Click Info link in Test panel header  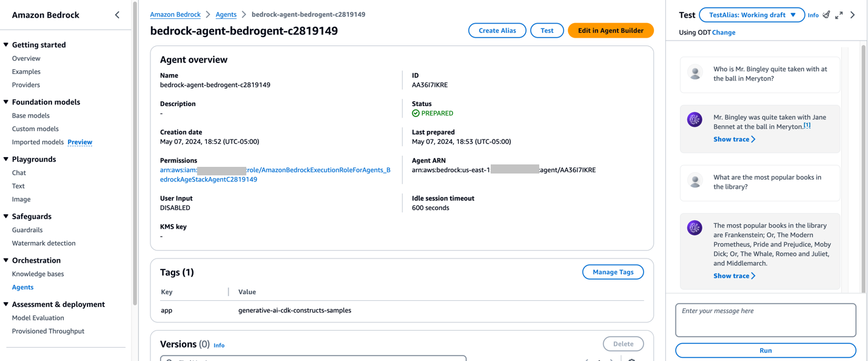(x=813, y=15)
